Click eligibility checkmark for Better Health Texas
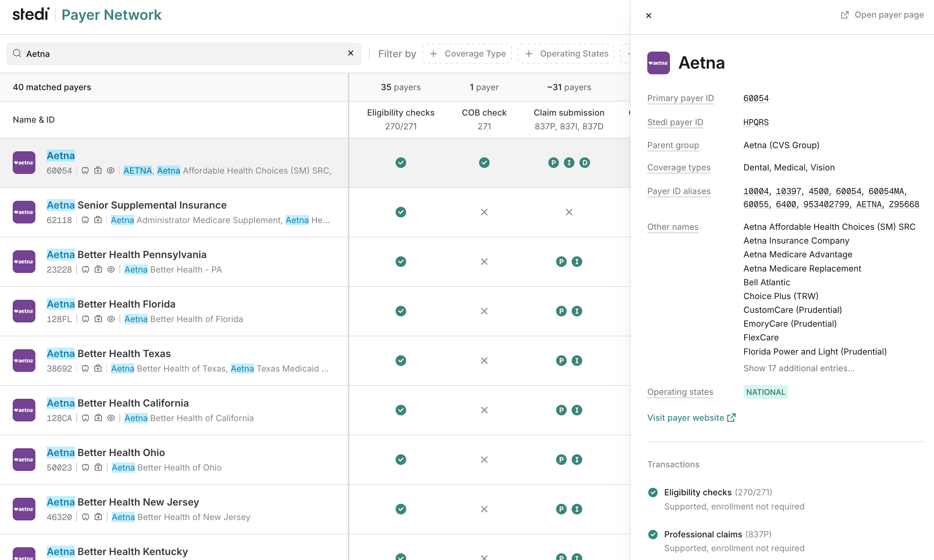Screen dimensions: 934x560 pyautogui.click(x=401, y=360)
